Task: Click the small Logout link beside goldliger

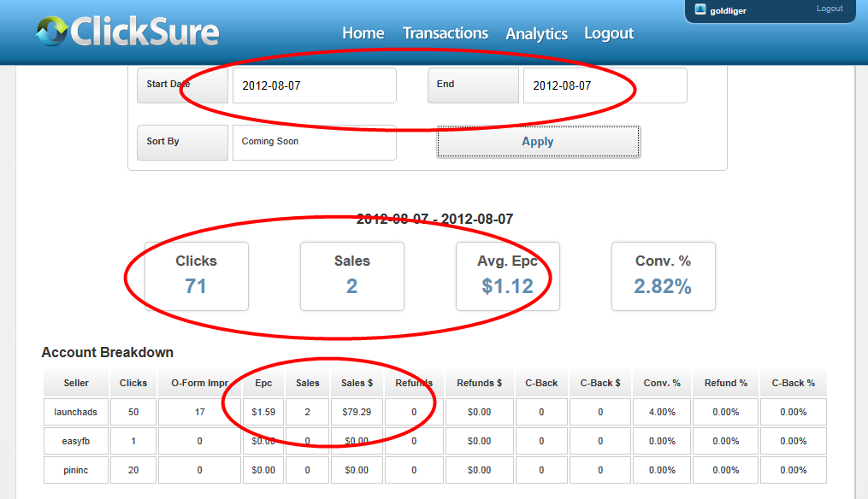Action: coord(830,9)
